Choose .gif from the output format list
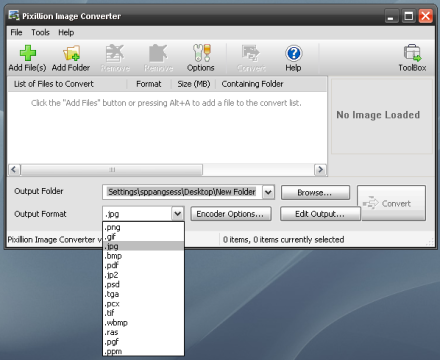440x360 pixels. pyautogui.click(x=143, y=237)
